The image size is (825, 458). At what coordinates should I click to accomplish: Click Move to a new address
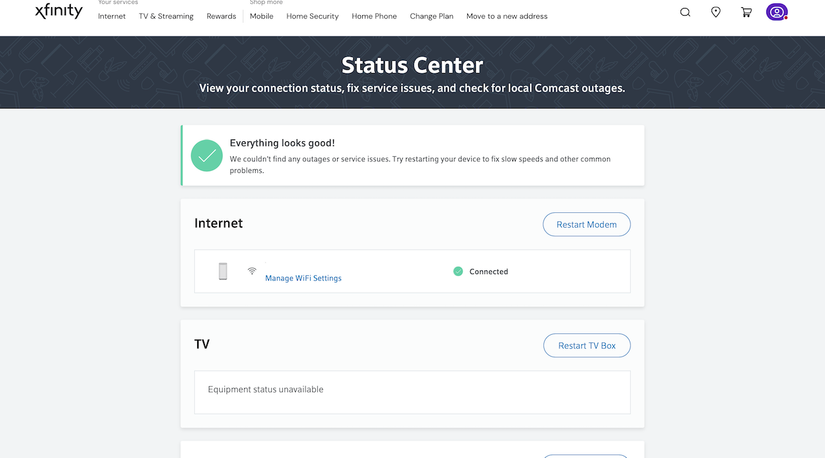pyautogui.click(x=507, y=16)
